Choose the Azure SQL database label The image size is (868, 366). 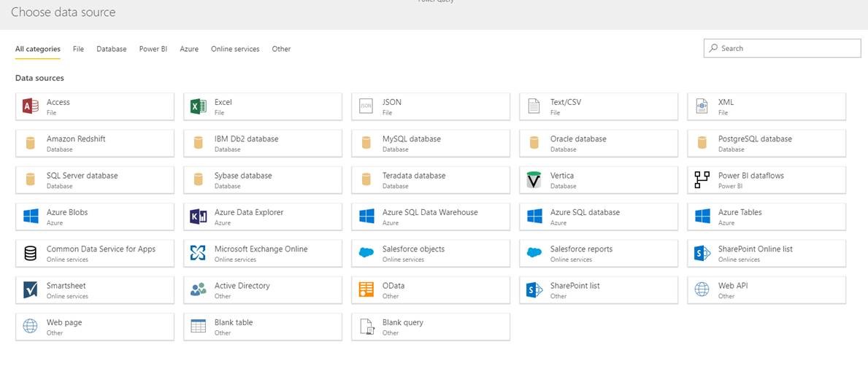585,212
